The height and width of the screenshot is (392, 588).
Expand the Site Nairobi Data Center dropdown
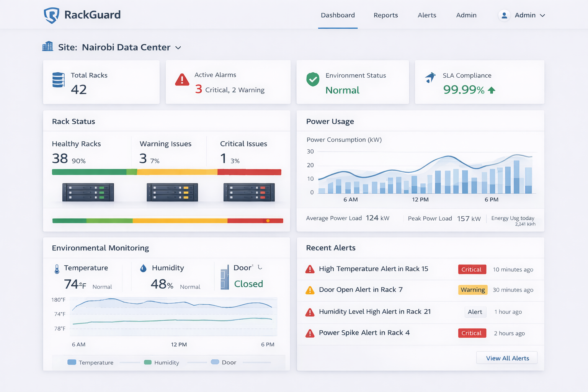click(x=178, y=48)
